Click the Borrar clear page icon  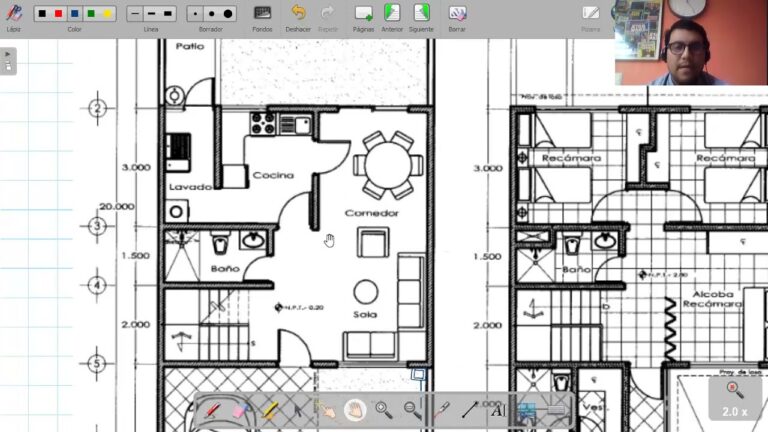click(457, 14)
